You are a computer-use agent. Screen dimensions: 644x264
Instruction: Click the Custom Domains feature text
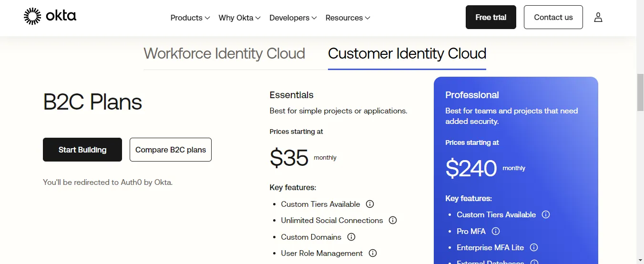(x=311, y=237)
